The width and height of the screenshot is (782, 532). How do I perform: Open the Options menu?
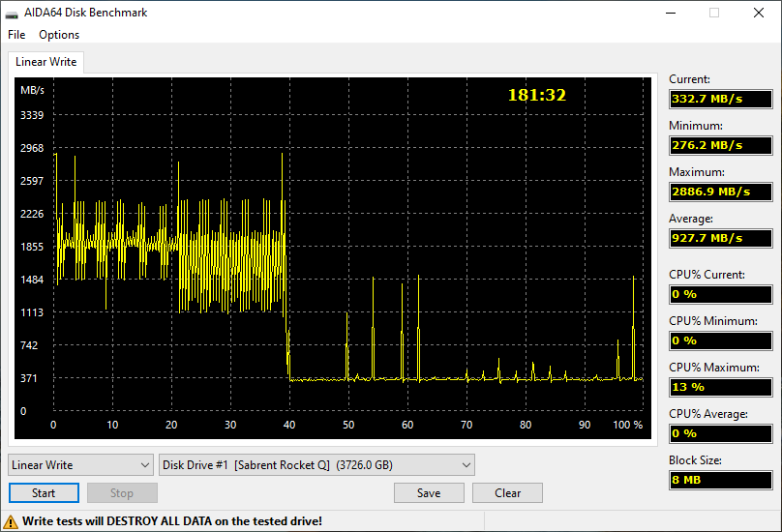[59, 35]
